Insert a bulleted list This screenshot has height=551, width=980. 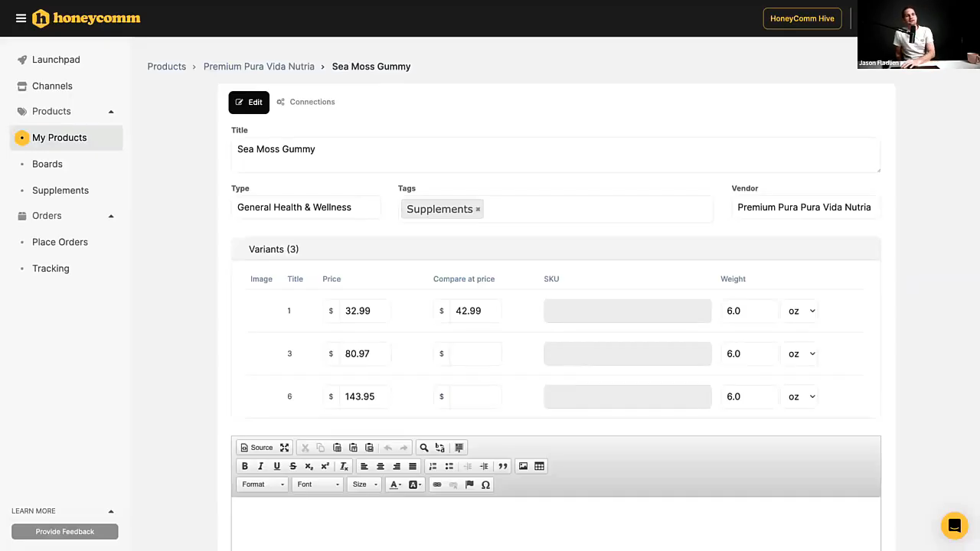(x=449, y=466)
